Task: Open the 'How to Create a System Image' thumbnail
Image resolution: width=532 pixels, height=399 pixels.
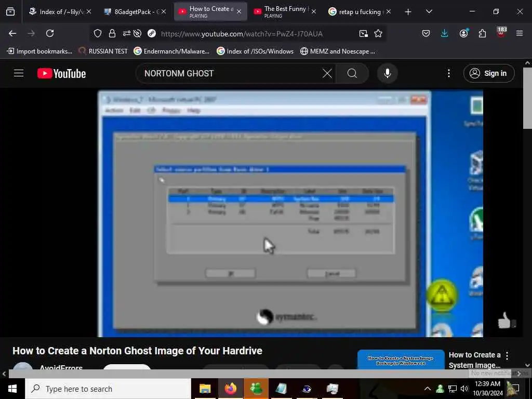Action: tap(401, 360)
